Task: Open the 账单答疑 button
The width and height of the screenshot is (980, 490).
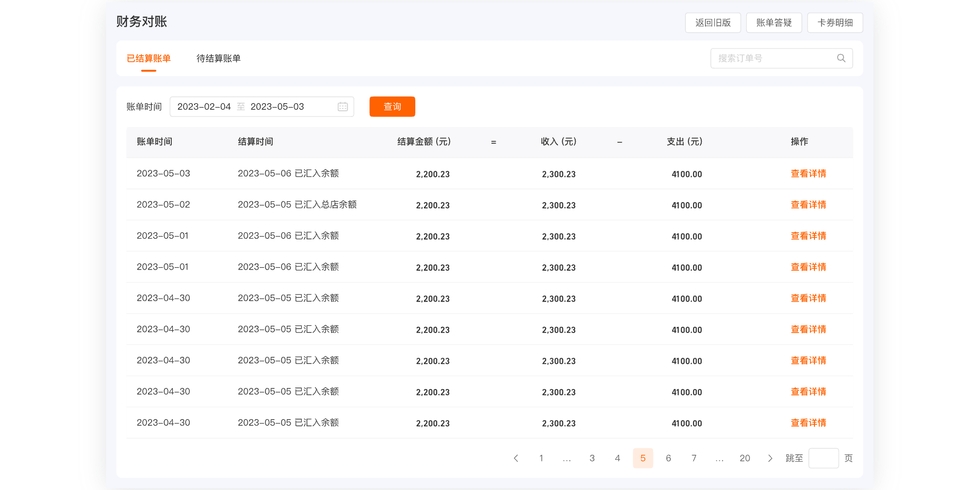Action: pyautogui.click(x=774, y=22)
